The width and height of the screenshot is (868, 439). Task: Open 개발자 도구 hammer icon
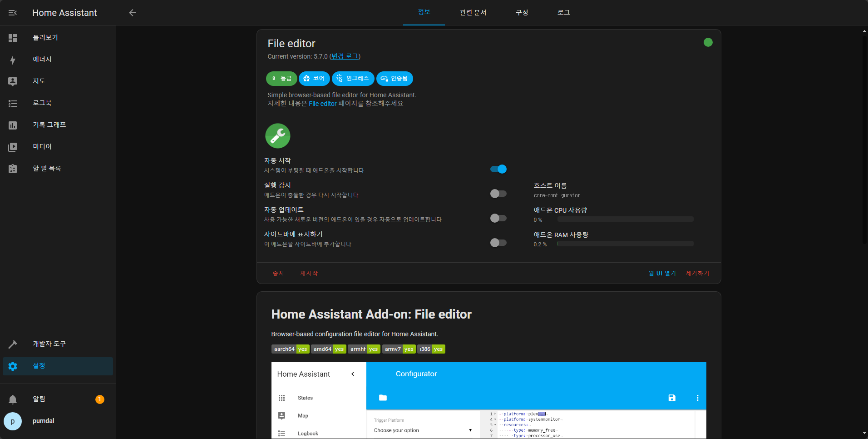13,344
